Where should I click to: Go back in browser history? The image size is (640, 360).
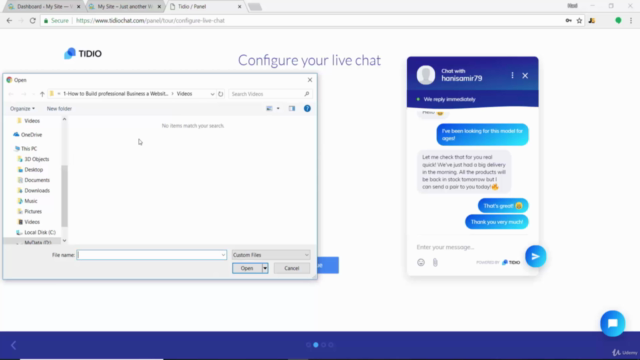[x=9, y=20]
